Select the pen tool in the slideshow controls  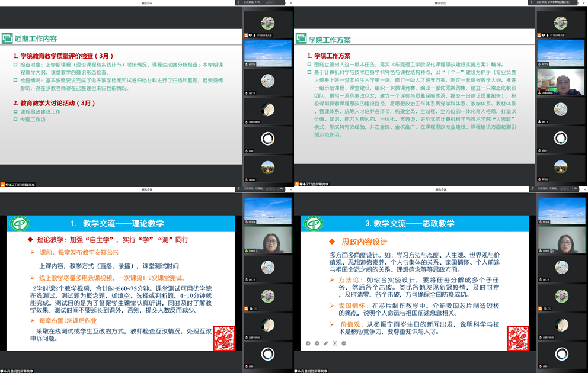click(325, 343)
